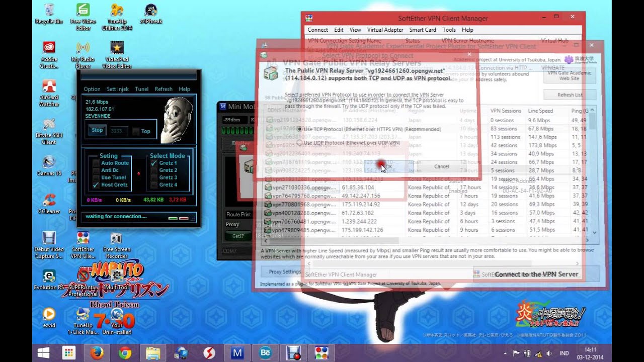The width and height of the screenshot is (644, 362).
Task: Check the Gretz 4 mode checkbox
Action: (154, 185)
